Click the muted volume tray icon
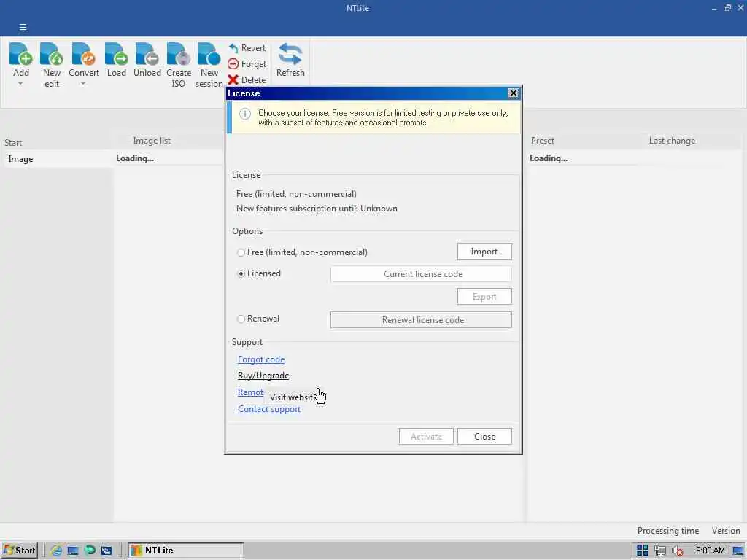Screen dimensions: 747x560 pyautogui.click(x=677, y=551)
